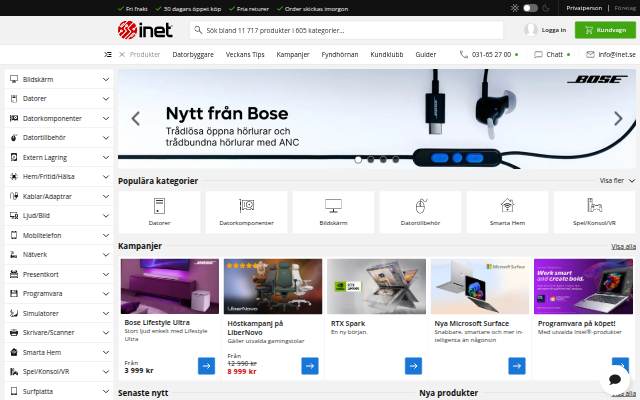The width and height of the screenshot is (640, 400).
Task: Expand the Kablar/Adaptrar sidebar chevron
Action: (106, 196)
